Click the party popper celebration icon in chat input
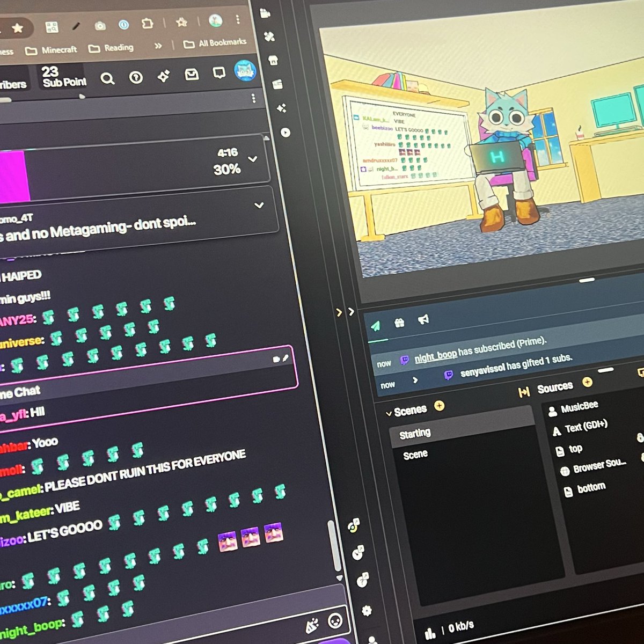 pos(312,625)
